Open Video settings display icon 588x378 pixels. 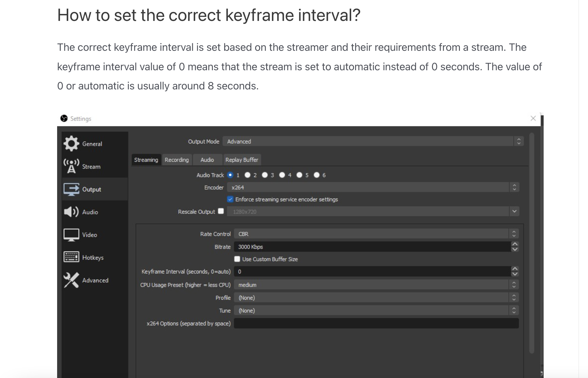pos(71,235)
